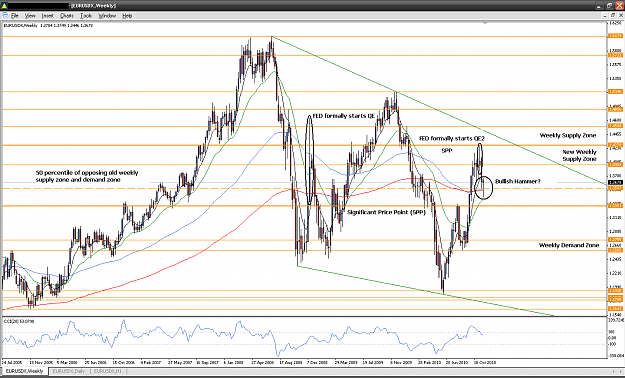This screenshot has width=625, height=378.
Task: Click the black current-price label on the price axis
Action: 614,183
